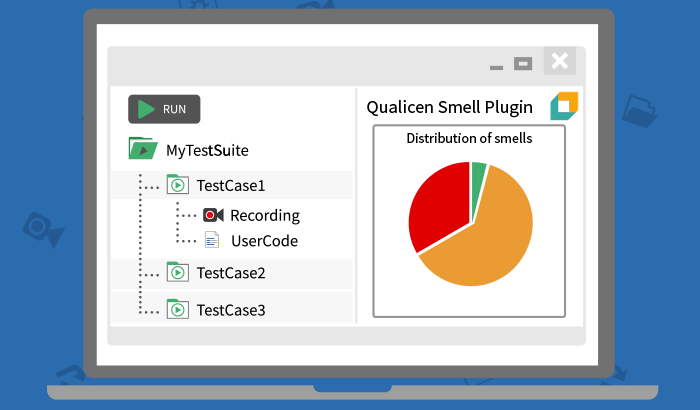The image size is (700, 410).
Task: Click the green play triangle in RUN
Action: click(x=146, y=109)
